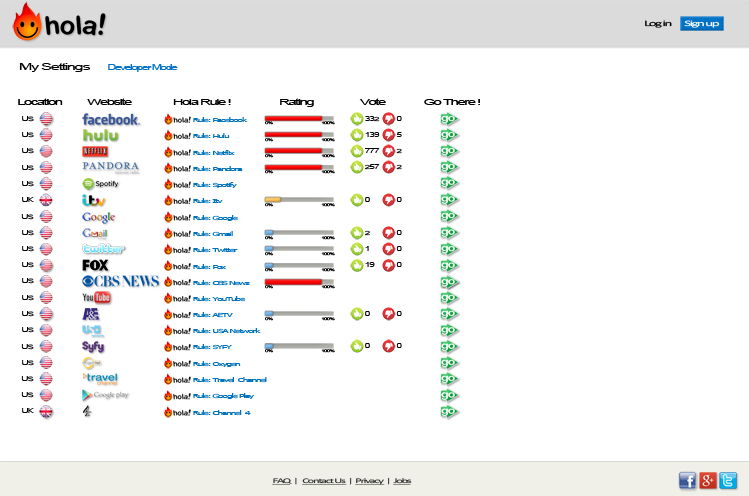Downvote the AETV rule

tap(388, 314)
